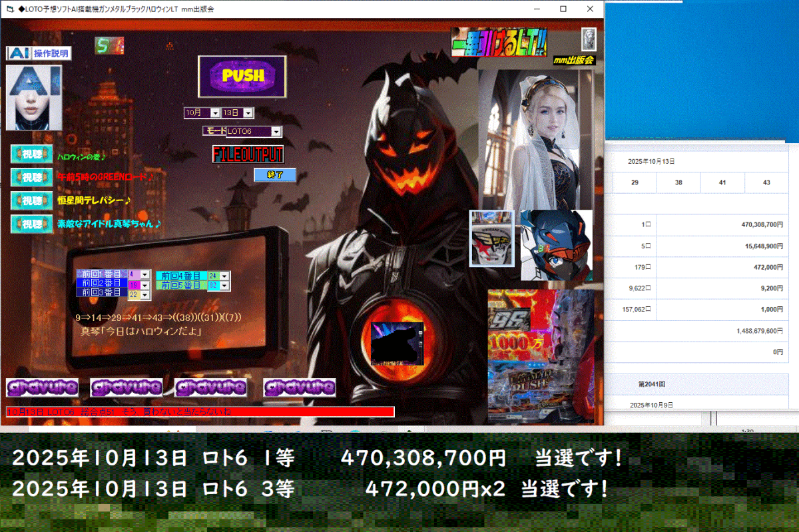
Task: Play 恒星間テレパシー via 視聴 button
Action: coord(32,200)
